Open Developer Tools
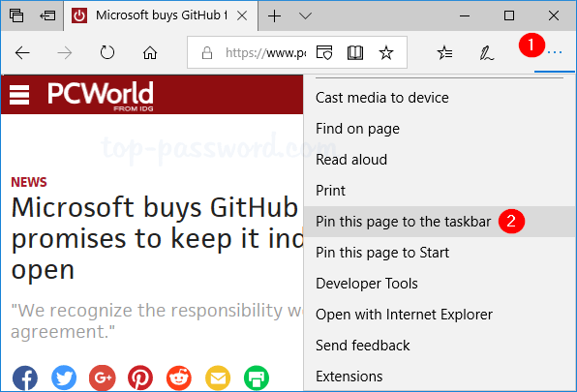 440,284
